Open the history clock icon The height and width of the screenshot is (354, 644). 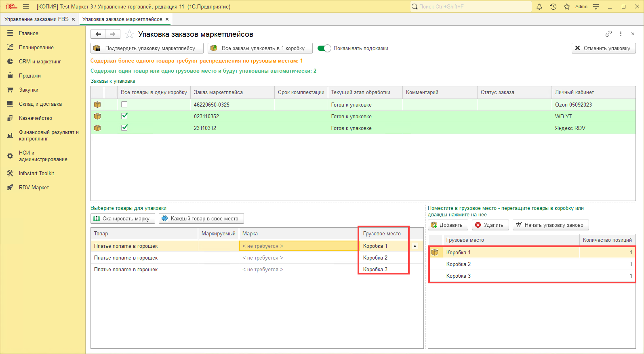553,6
